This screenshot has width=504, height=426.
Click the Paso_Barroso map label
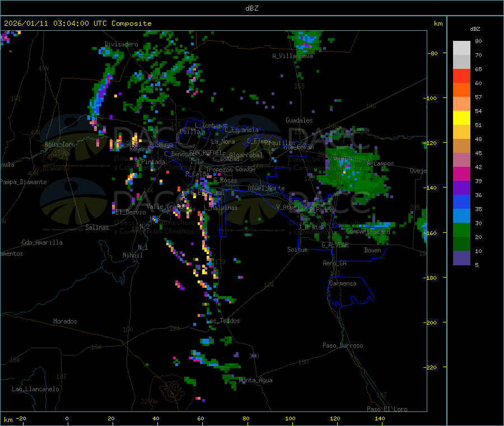(x=343, y=345)
